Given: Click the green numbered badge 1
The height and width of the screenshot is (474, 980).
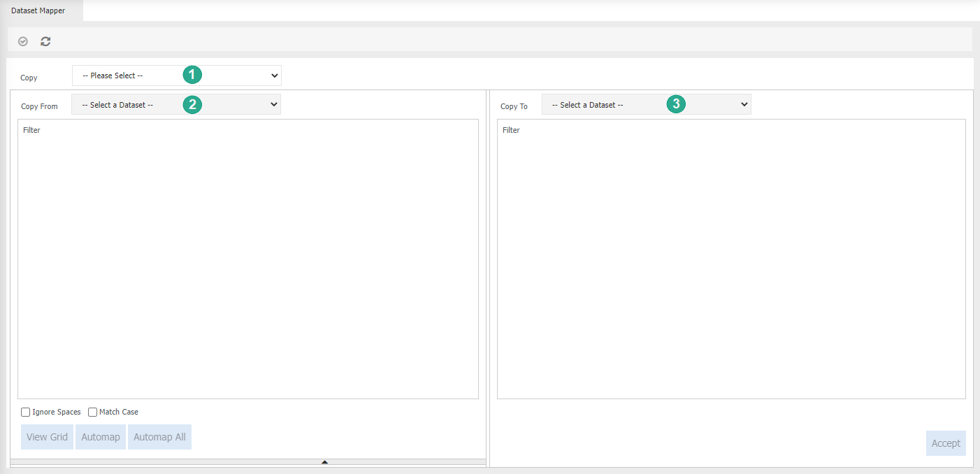Looking at the screenshot, I should click(192, 74).
